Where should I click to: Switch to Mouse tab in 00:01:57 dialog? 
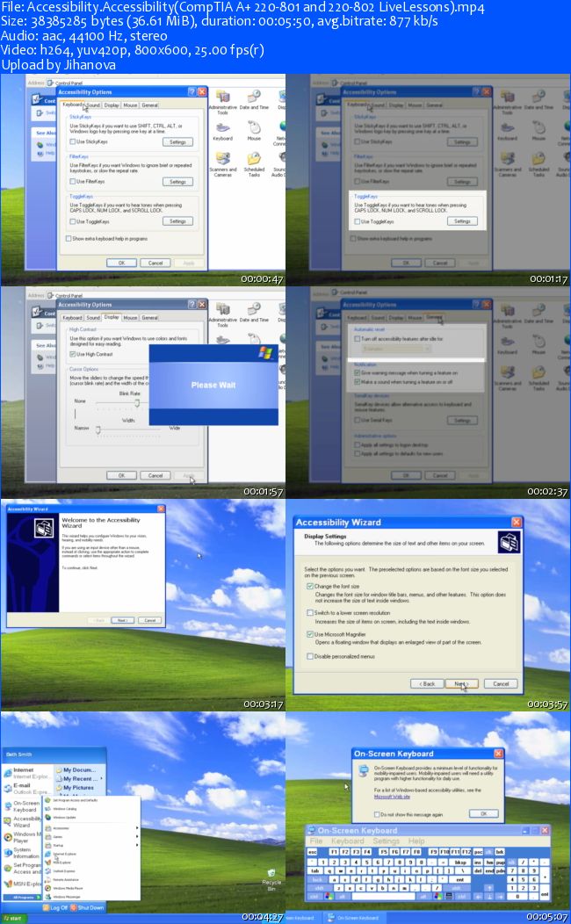click(130, 318)
